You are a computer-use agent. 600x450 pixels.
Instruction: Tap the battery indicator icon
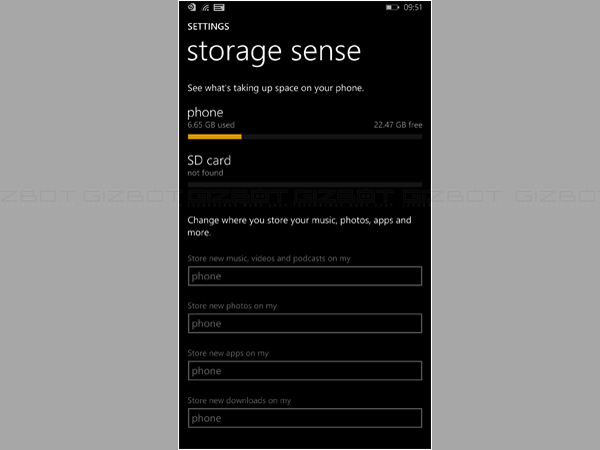(391, 7)
